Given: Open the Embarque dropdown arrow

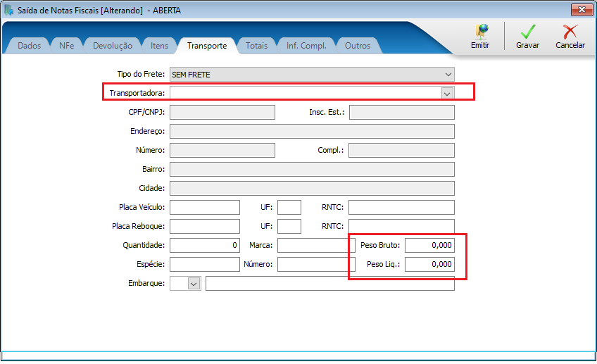Looking at the screenshot, I should tap(194, 284).
